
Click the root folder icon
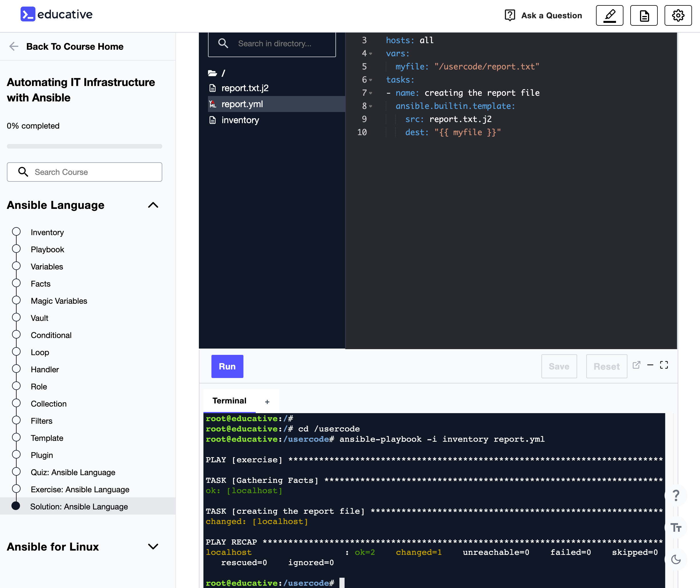[x=212, y=73]
